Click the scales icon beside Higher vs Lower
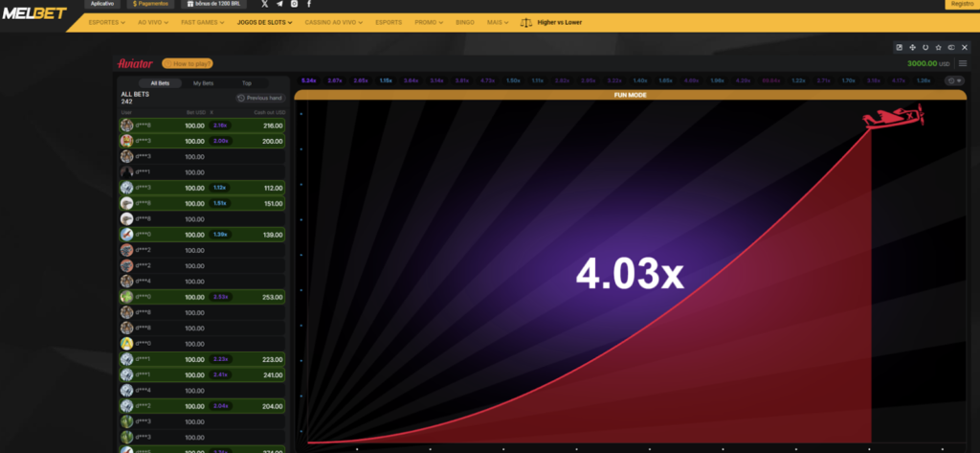980x453 pixels. point(526,23)
